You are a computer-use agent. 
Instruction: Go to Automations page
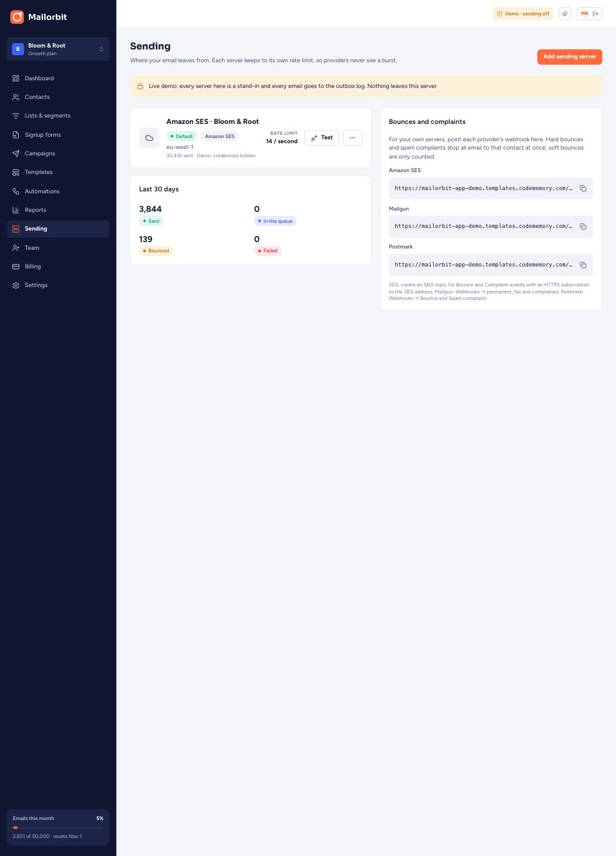[58, 191]
